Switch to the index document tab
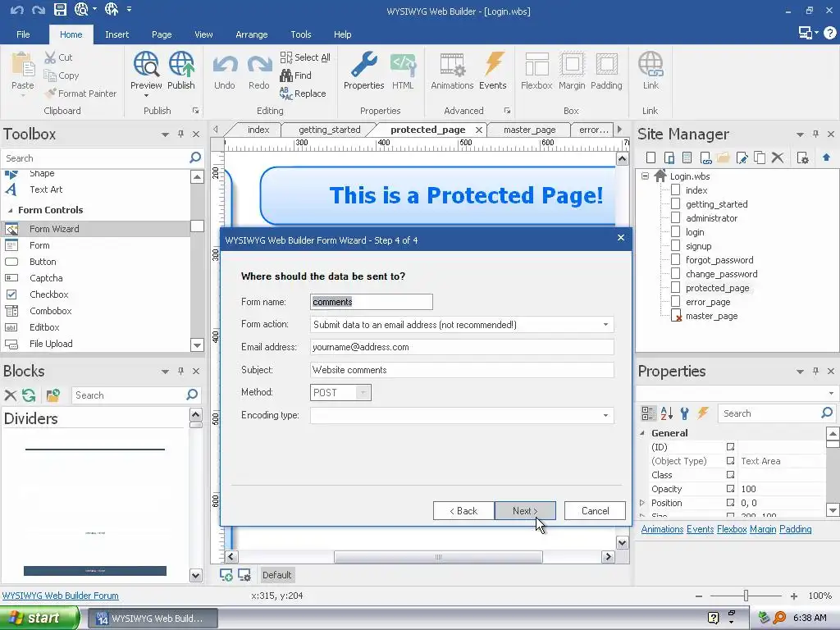This screenshot has height=630, width=840. (x=258, y=130)
